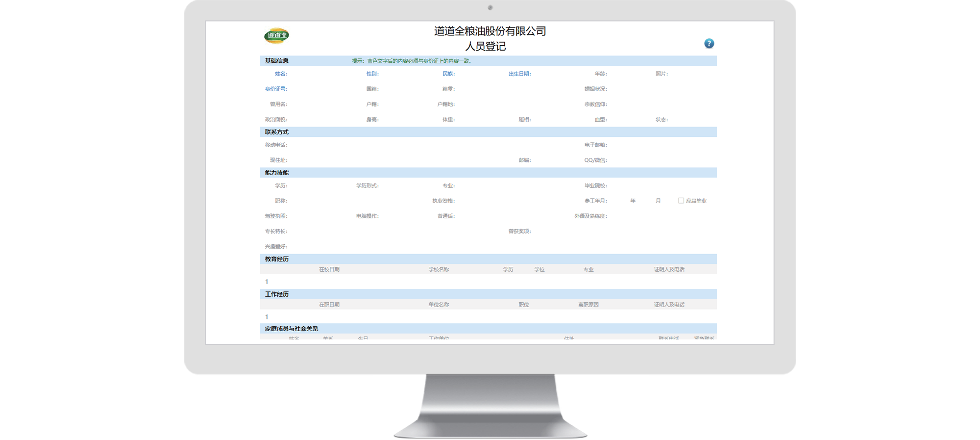Viewport: 980px width, 440px height.
Task: Click the 电子邮箱 field label
Action: click(595, 145)
